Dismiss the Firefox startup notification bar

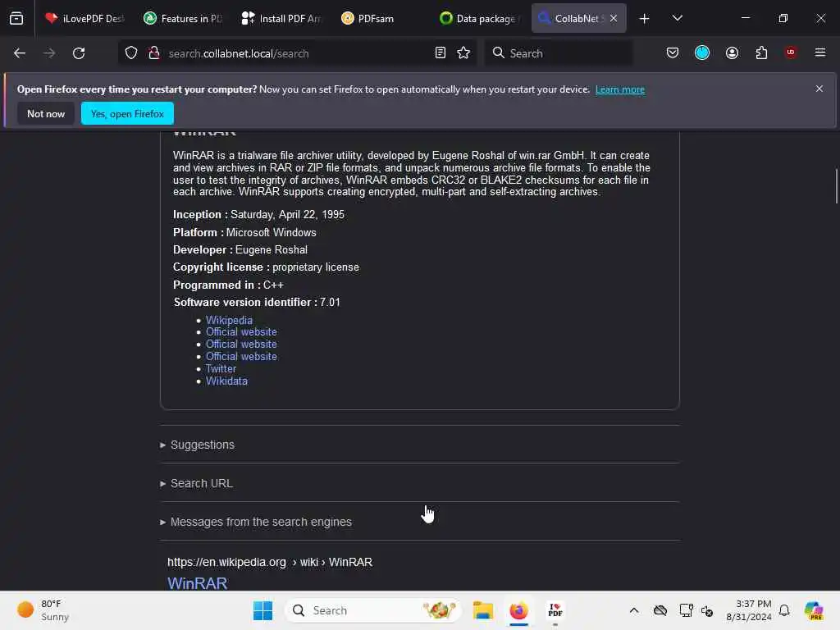coord(819,89)
